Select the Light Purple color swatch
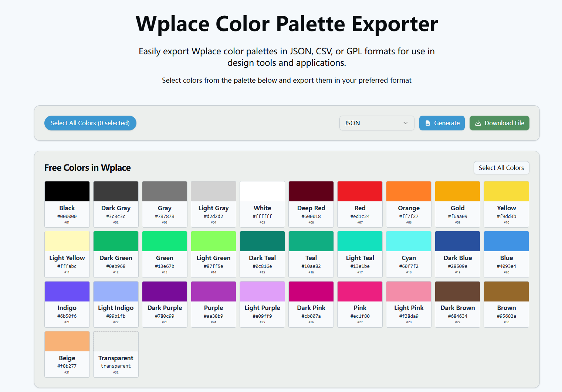Viewport: 562px width, 392px height. pyautogui.click(x=262, y=291)
